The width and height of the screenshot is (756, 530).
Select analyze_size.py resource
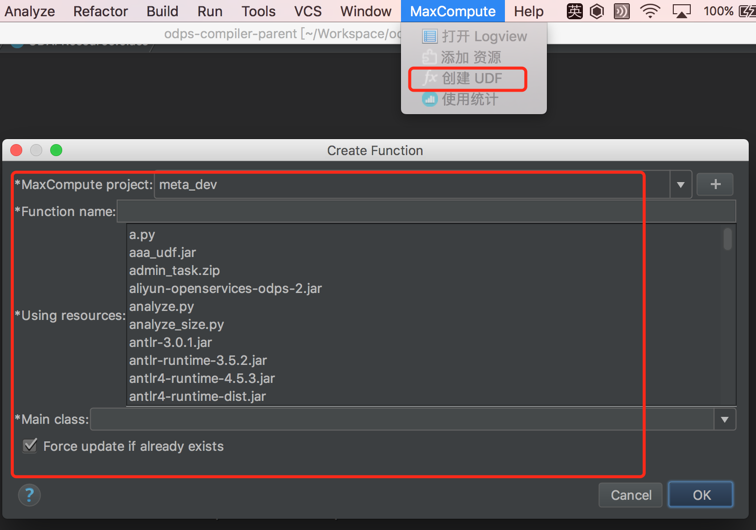click(424, 325)
